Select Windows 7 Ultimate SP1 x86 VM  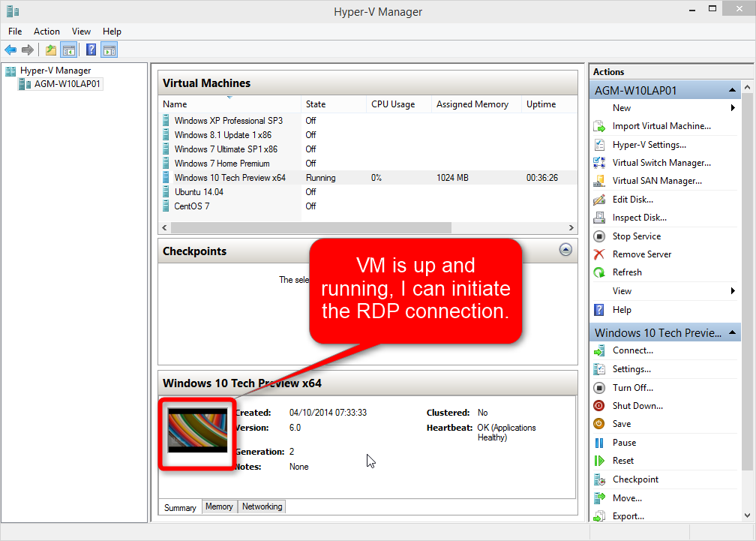368,149
